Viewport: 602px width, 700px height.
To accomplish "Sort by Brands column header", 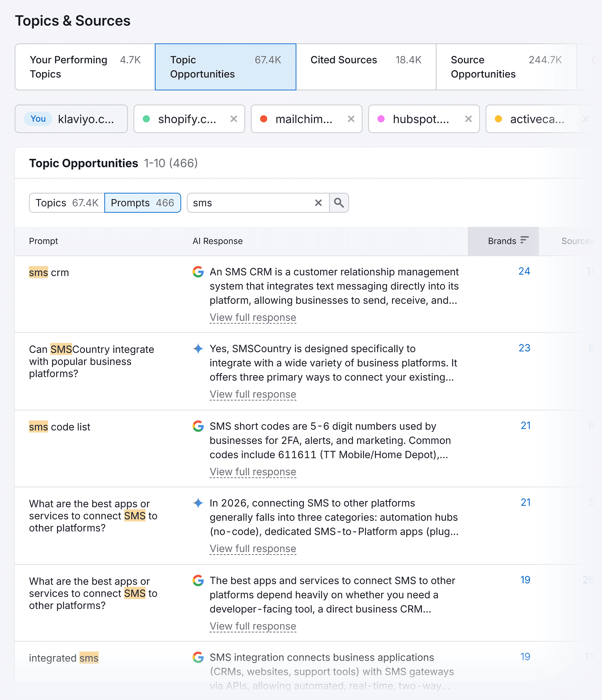I will 503,241.
